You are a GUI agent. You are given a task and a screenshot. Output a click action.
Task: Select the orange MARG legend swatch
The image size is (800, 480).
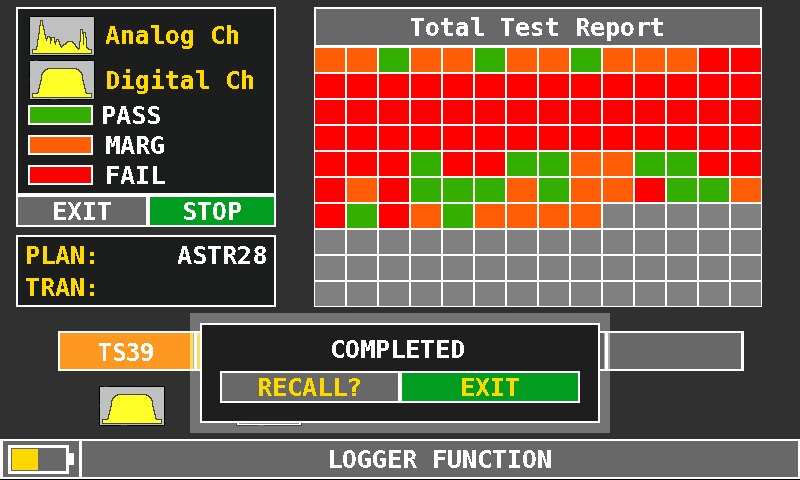(60, 145)
